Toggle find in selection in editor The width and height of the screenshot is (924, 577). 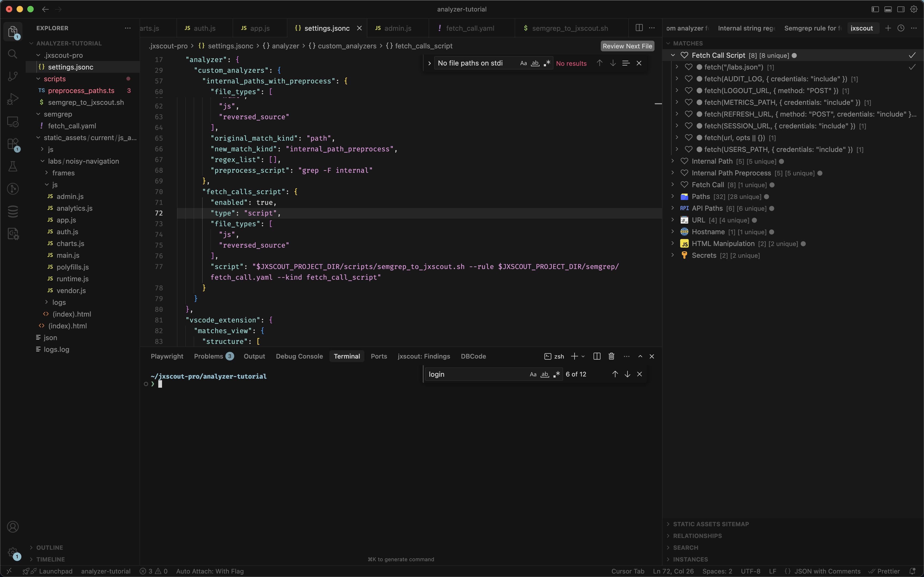click(626, 63)
